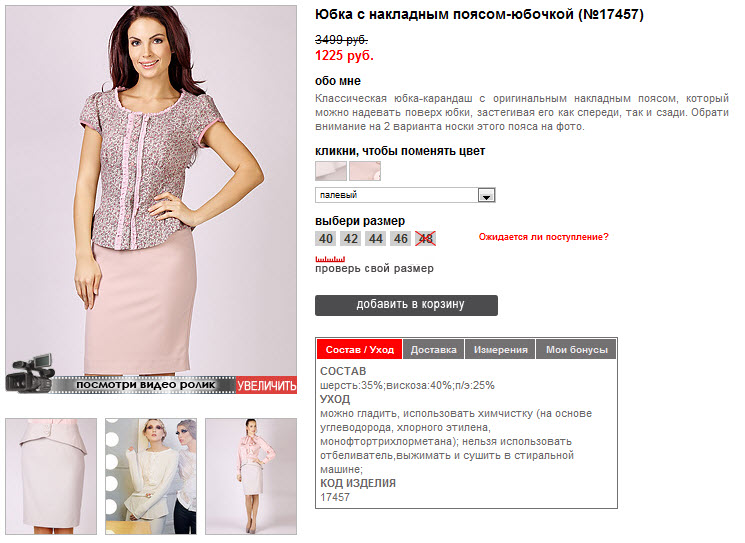Select size 40

pos(325,238)
